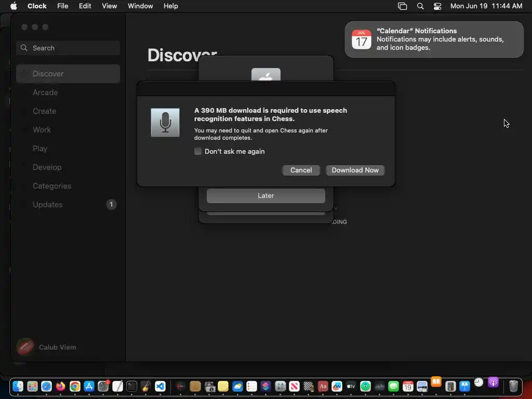The image size is (532, 399).
Task: Launch Terminal from the Dock
Action: tap(131, 386)
